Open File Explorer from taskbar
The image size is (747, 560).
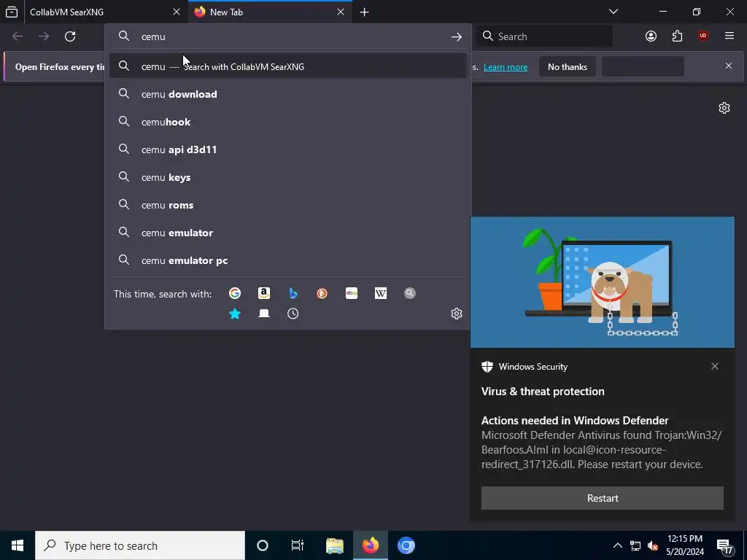point(335,545)
